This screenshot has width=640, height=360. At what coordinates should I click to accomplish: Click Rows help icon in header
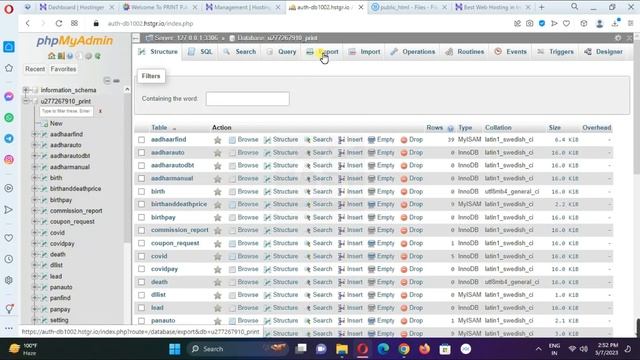point(451,128)
